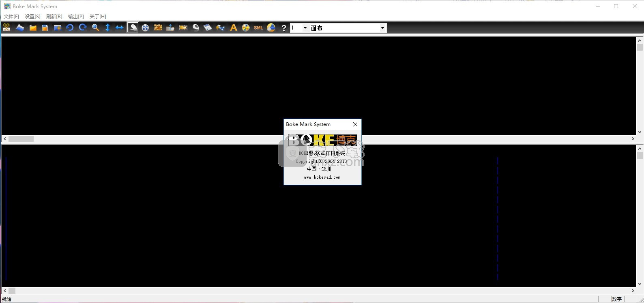Click the yellow radiation-style disc icon

[246, 28]
